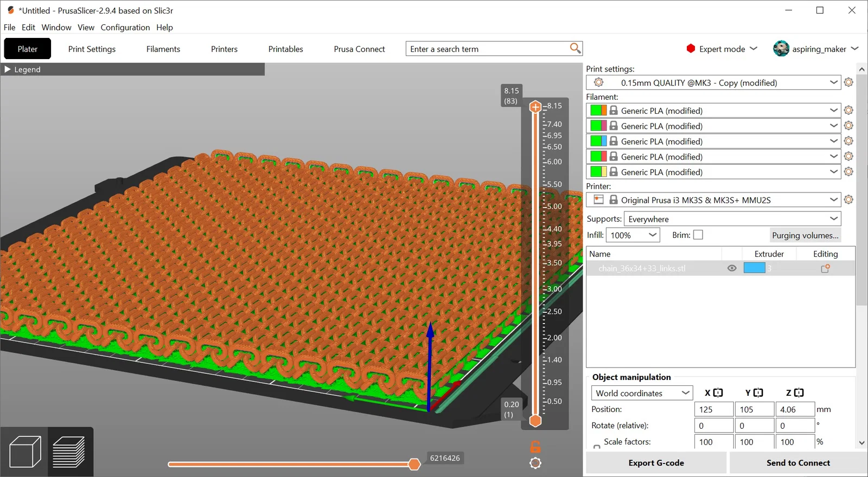Click the search magnifier icon
868x477 pixels.
click(x=575, y=48)
